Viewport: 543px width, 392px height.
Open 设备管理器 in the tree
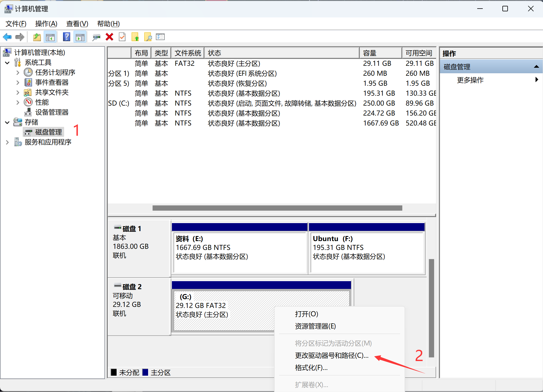tap(52, 112)
